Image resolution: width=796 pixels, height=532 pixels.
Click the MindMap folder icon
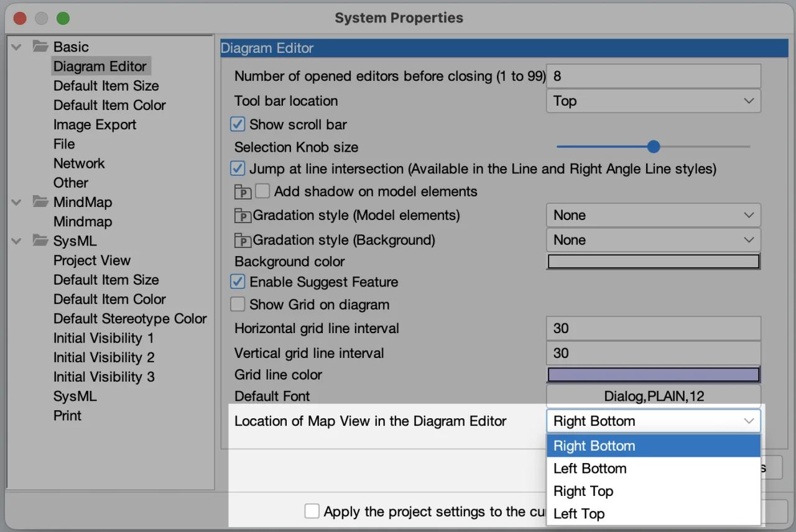(x=40, y=202)
